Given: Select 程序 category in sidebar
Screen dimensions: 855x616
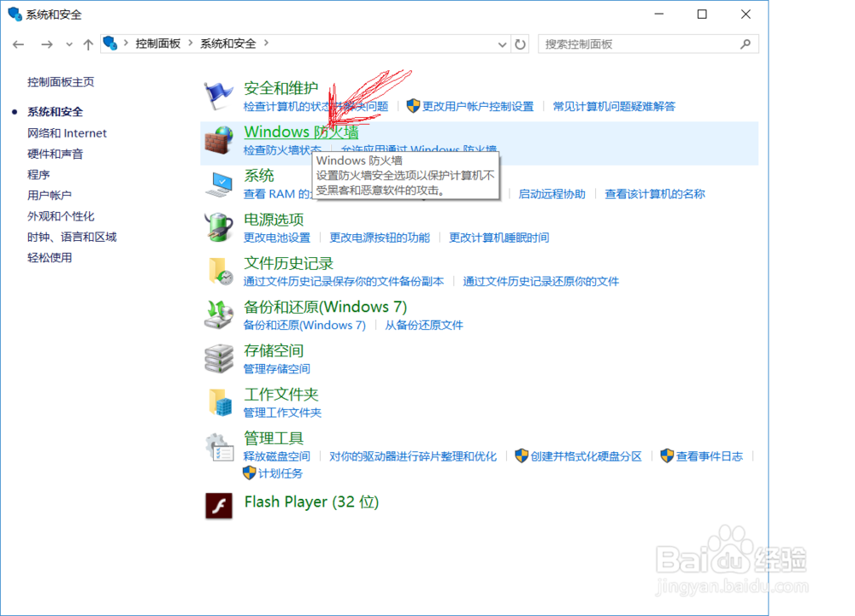Looking at the screenshot, I should pos(38,175).
